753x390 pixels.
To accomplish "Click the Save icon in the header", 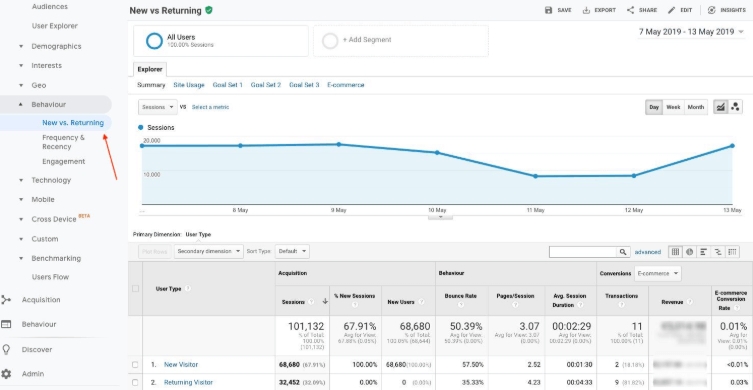I will point(548,10).
